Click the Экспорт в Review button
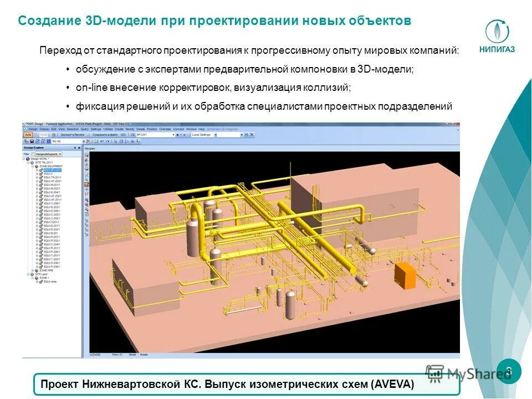The image size is (532, 399). 73,135
